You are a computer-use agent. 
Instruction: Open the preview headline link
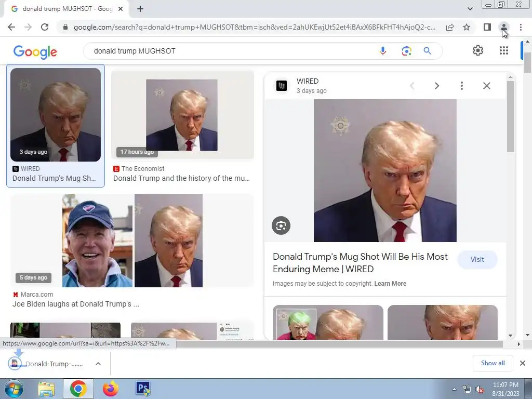pyautogui.click(x=361, y=263)
